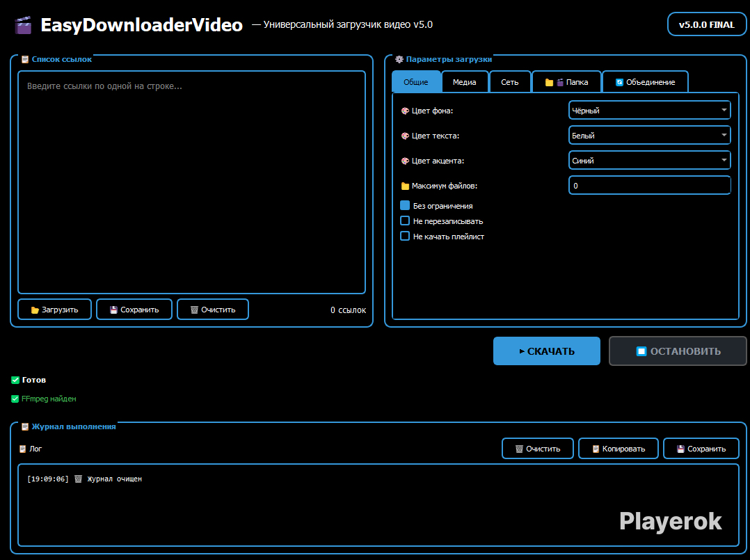This screenshot has height=560, width=750.
Task: Enable the Без ограничения checkbox
Action: coord(405,206)
